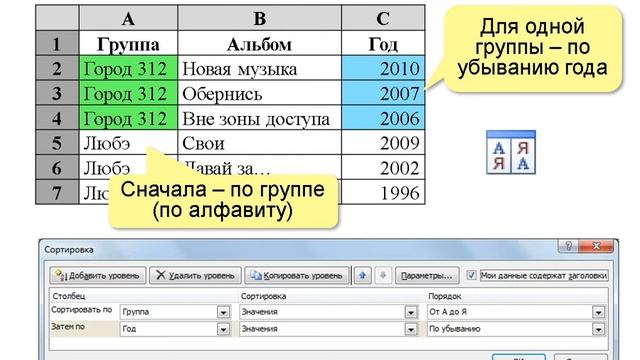Close the Сортировка dialog
The width and height of the screenshot is (640, 360).
(x=596, y=246)
